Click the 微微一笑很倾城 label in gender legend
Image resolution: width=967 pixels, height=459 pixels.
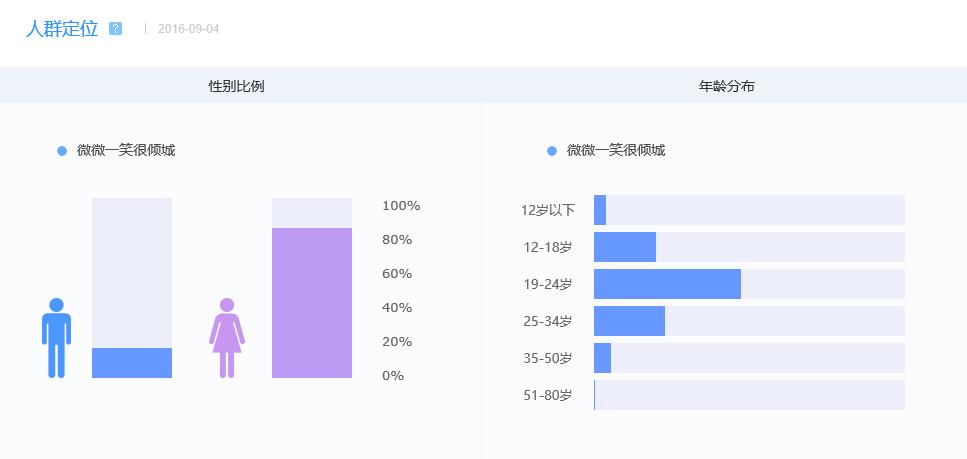(126, 151)
